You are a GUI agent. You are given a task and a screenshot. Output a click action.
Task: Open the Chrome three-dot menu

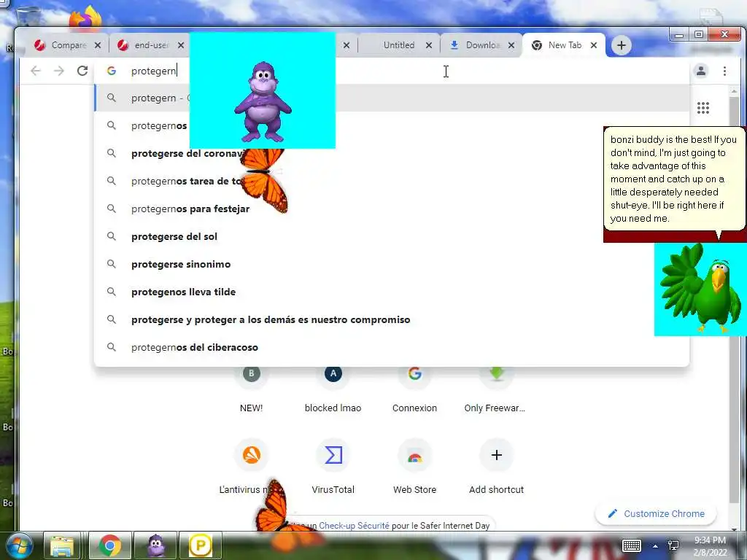724,71
